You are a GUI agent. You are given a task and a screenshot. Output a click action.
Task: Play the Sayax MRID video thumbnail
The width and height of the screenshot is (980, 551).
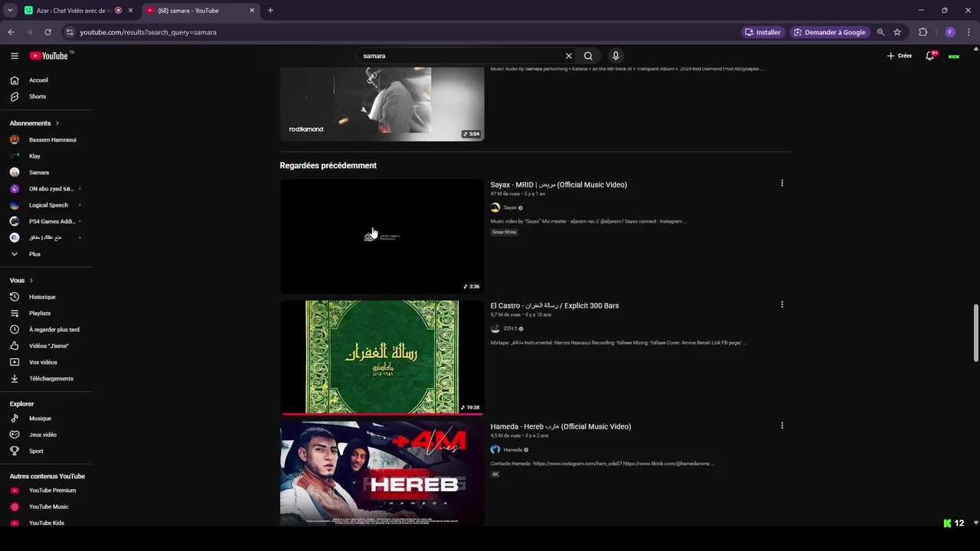pyautogui.click(x=382, y=236)
